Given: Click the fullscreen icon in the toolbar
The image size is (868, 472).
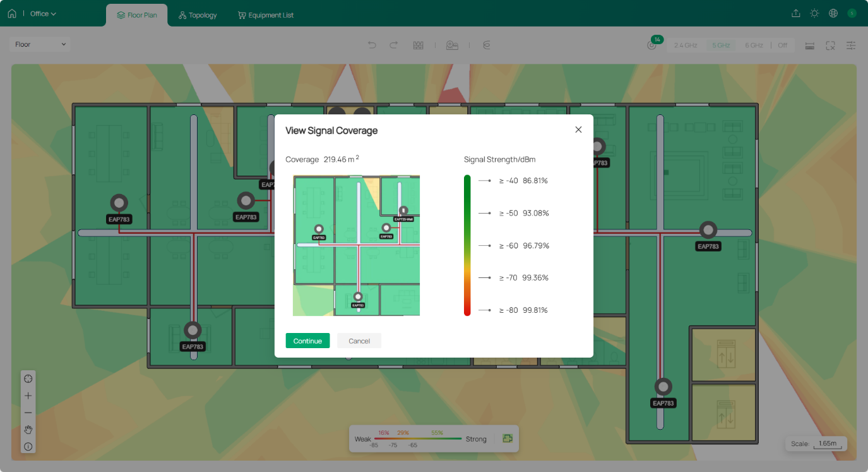Looking at the screenshot, I should click(830, 45).
